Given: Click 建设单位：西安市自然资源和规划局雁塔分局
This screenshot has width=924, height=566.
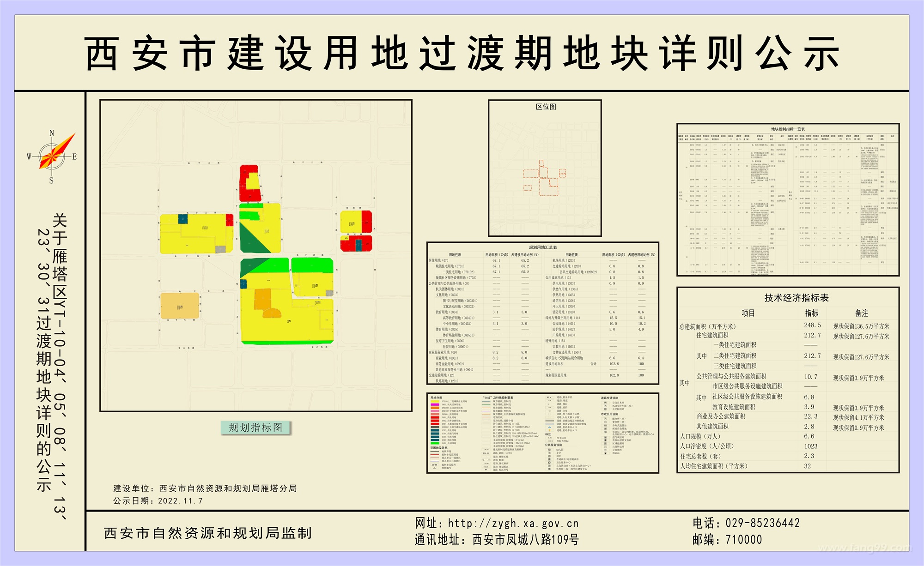Looking at the screenshot, I should (x=205, y=488).
